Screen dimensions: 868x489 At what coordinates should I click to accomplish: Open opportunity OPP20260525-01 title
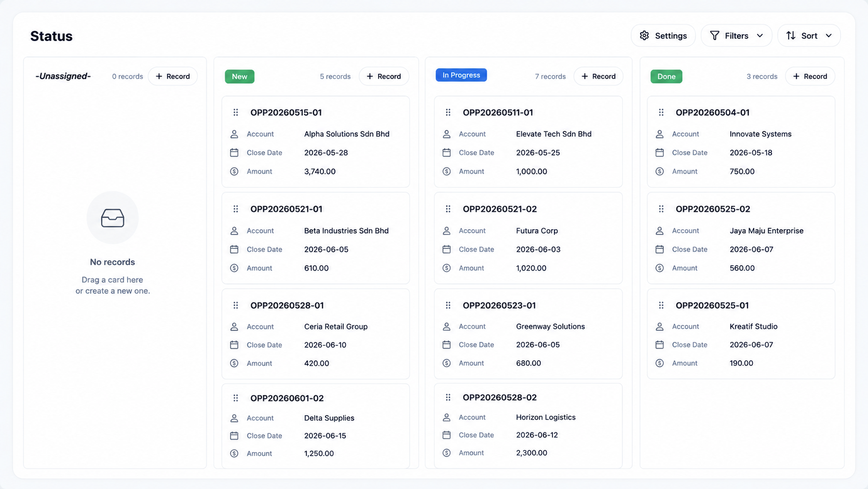coord(712,306)
